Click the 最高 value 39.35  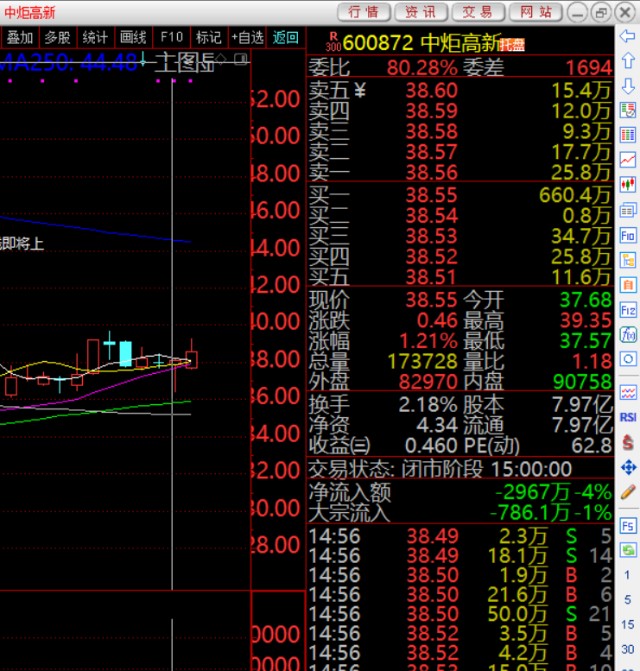586,321
